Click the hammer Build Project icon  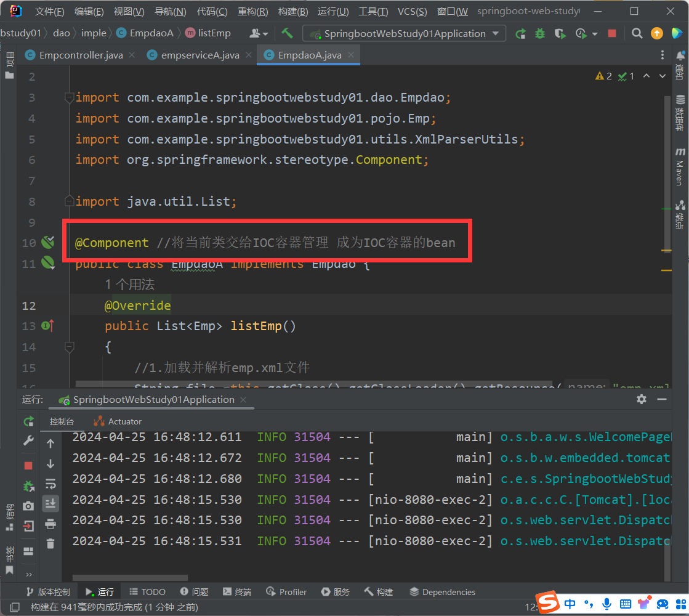click(287, 33)
